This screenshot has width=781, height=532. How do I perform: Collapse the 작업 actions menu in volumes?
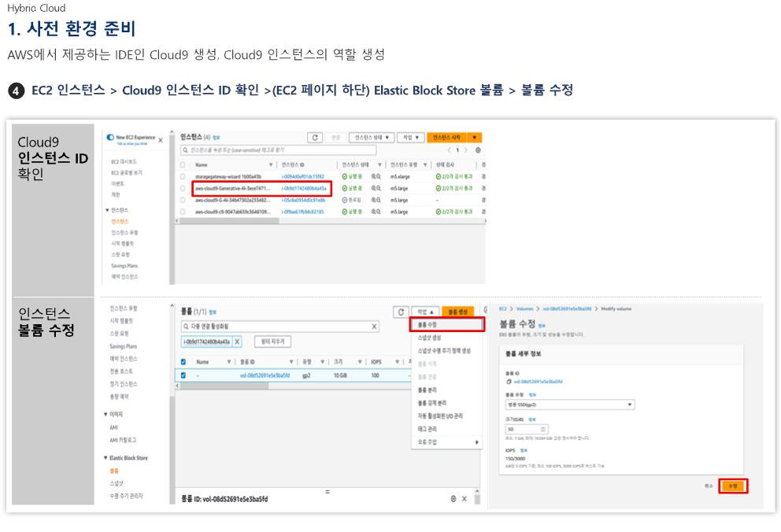click(x=425, y=312)
